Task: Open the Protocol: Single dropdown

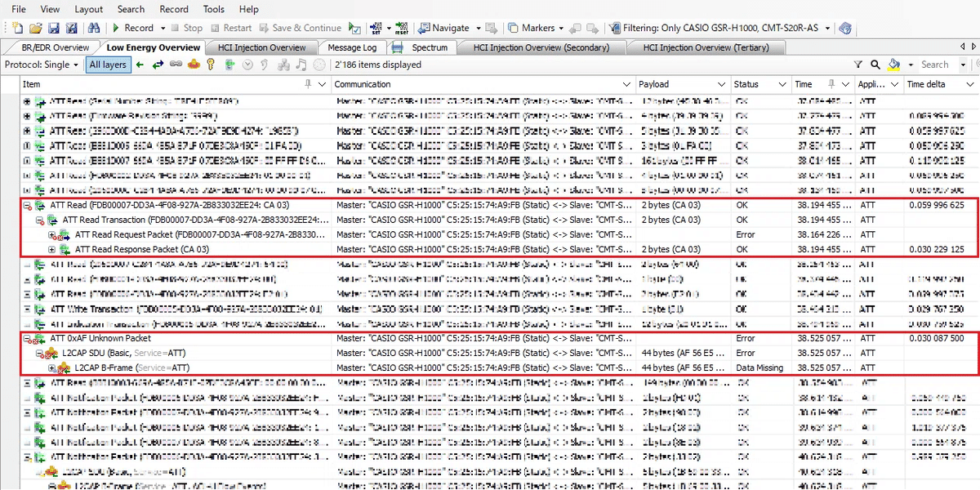Action: [78, 65]
